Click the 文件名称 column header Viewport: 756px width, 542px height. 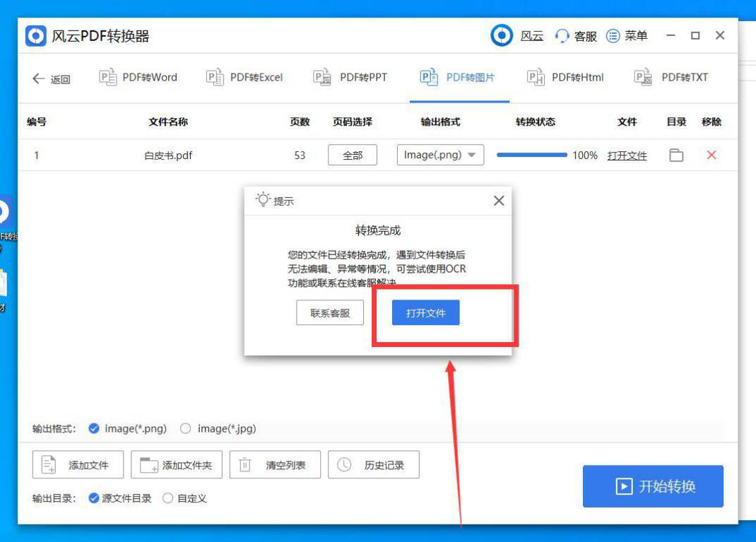[167, 122]
